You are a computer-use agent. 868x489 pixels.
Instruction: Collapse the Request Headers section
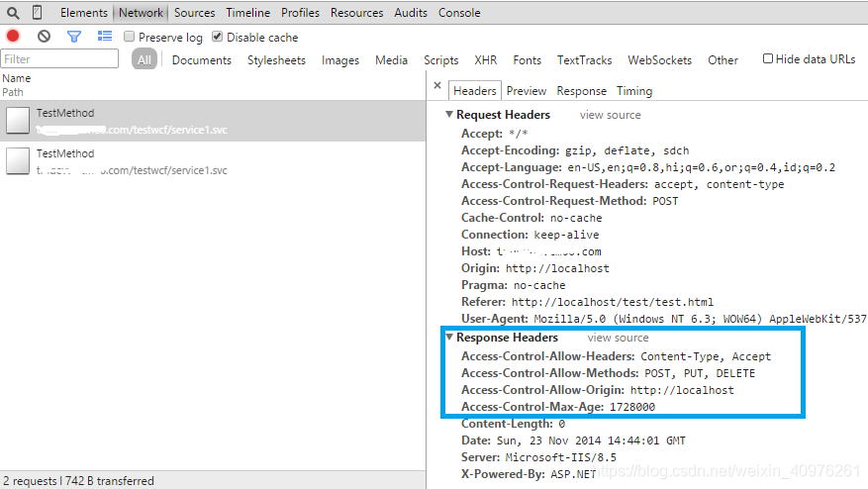tap(449, 115)
